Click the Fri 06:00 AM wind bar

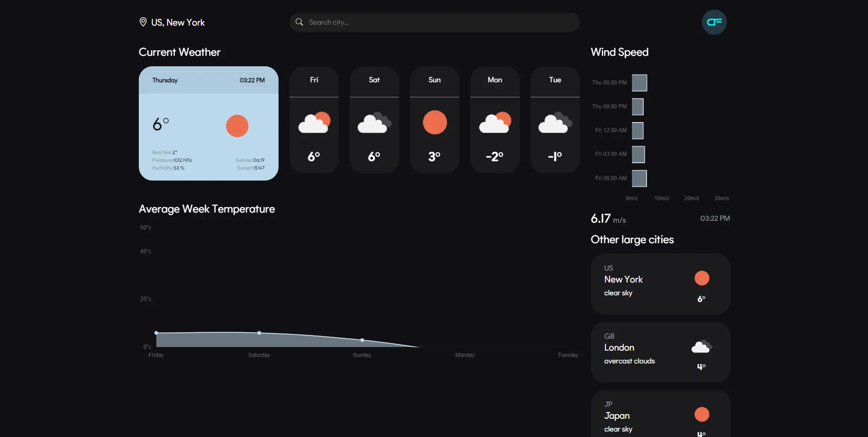point(639,178)
